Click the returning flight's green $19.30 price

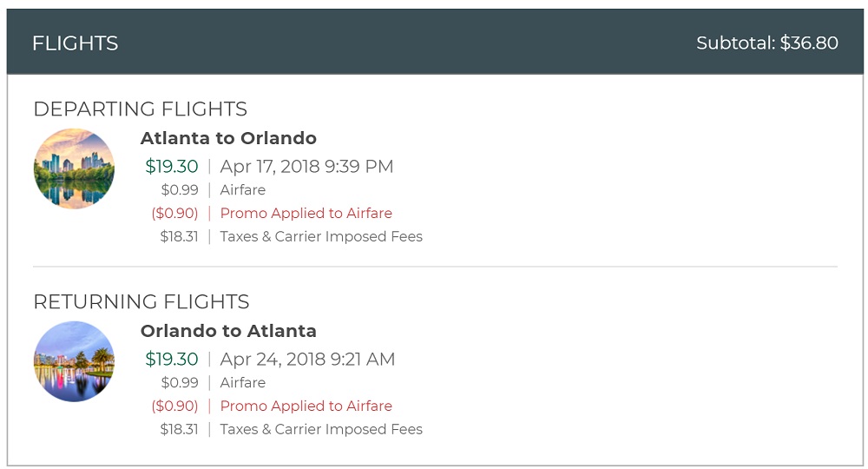point(172,359)
